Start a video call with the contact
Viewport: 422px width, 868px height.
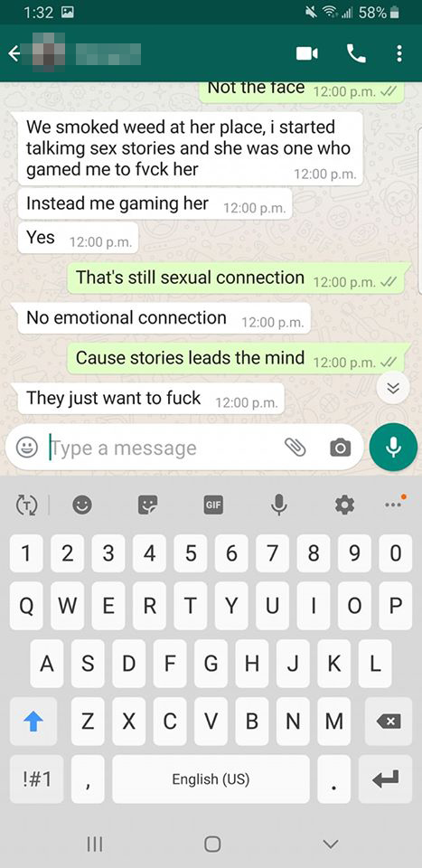click(307, 53)
